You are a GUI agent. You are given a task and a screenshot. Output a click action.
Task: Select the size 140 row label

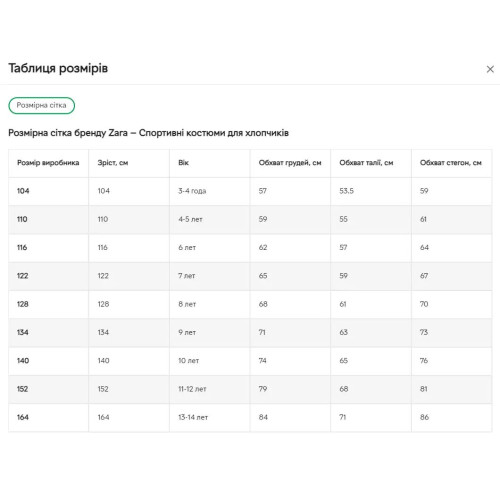click(23, 361)
